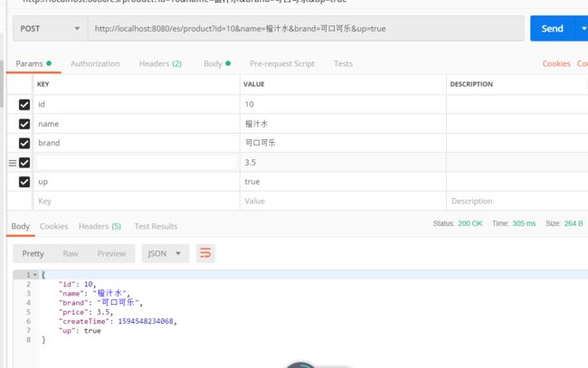The height and width of the screenshot is (368, 588).
Task: Click the KEY column header
Action: click(x=43, y=84)
